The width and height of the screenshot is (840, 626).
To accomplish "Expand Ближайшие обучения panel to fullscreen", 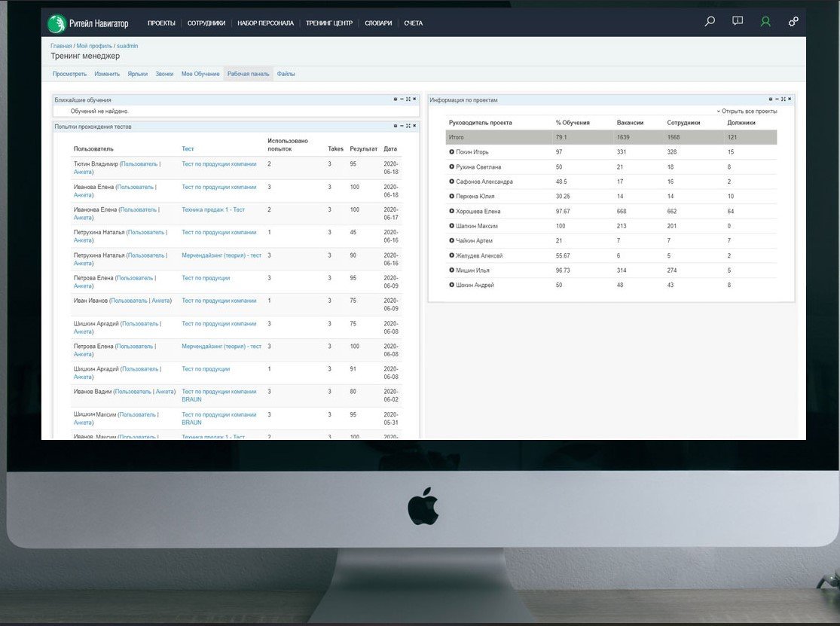I will pos(408,99).
